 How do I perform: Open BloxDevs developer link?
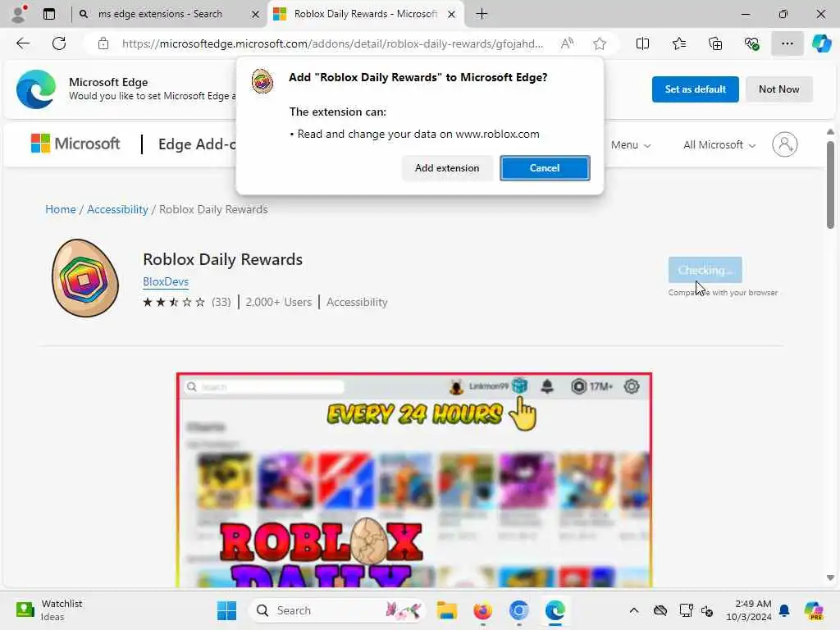[166, 281]
